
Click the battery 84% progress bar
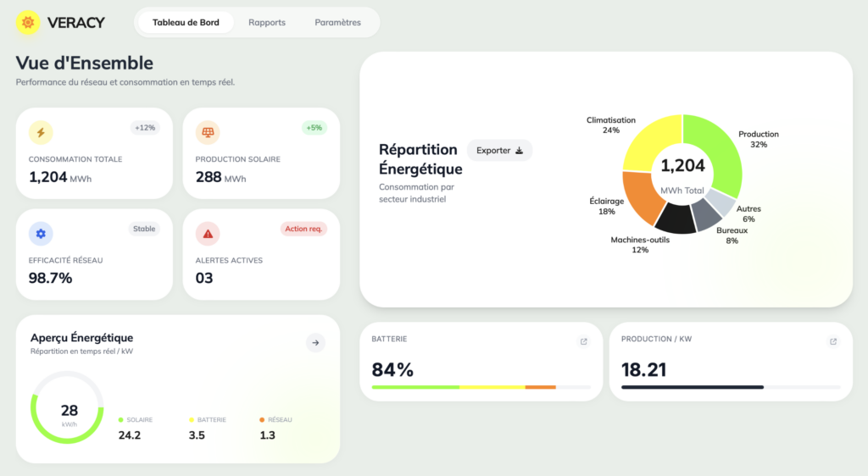pyautogui.click(x=481, y=387)
